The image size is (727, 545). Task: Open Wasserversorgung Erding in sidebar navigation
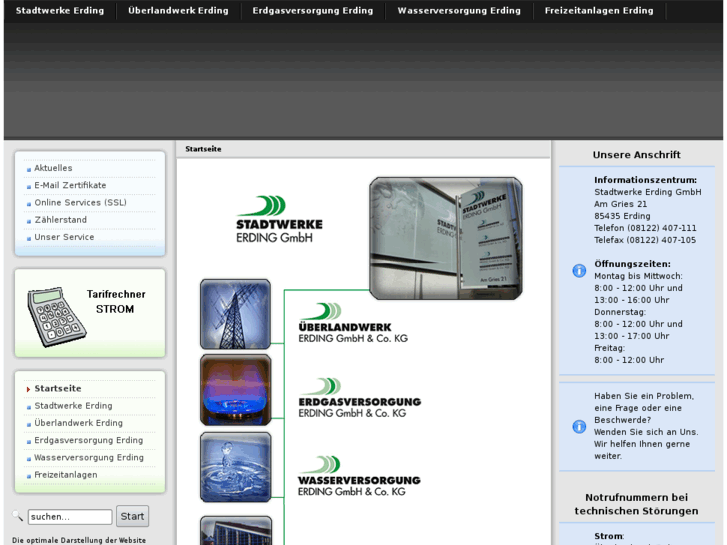[x=89, y=457]
